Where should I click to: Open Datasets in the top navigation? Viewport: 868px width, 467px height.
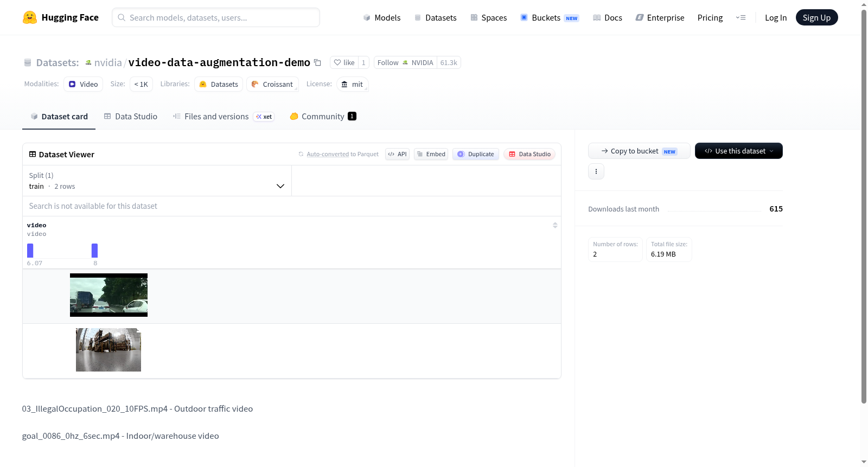tap(435, 17)
